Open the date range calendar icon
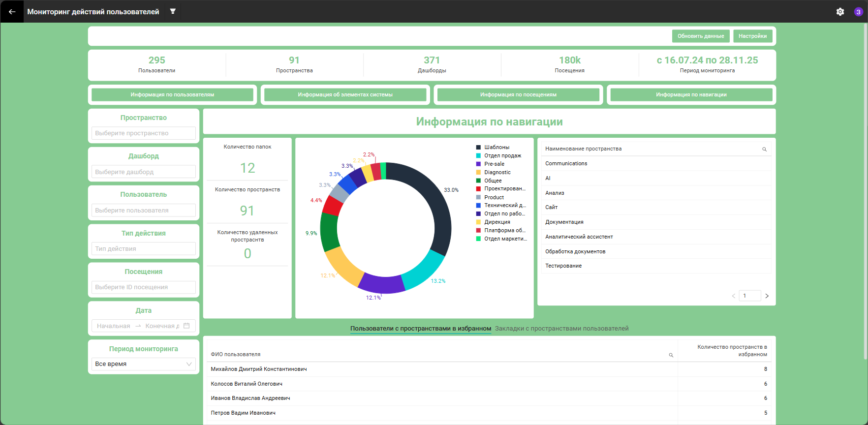 (x=186, y=326)
